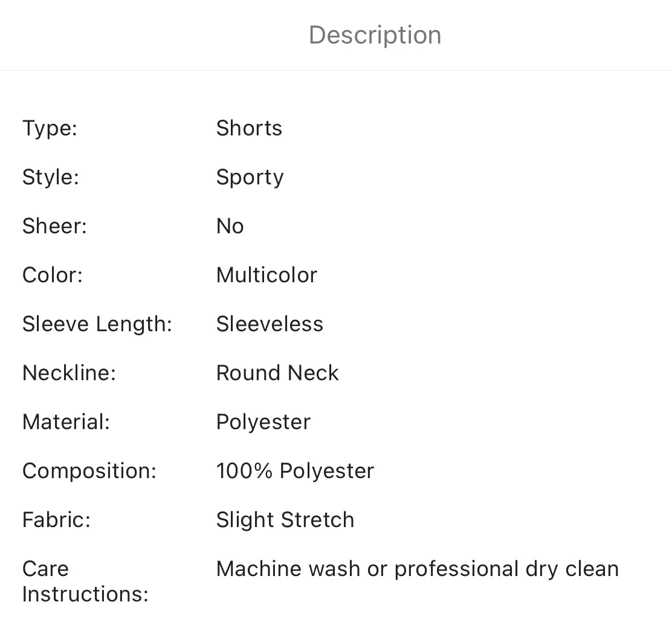The height and width of the screenshot is (625, 672).
Task: Select the Multicolor value text
Action: click(x=267, y=275)
